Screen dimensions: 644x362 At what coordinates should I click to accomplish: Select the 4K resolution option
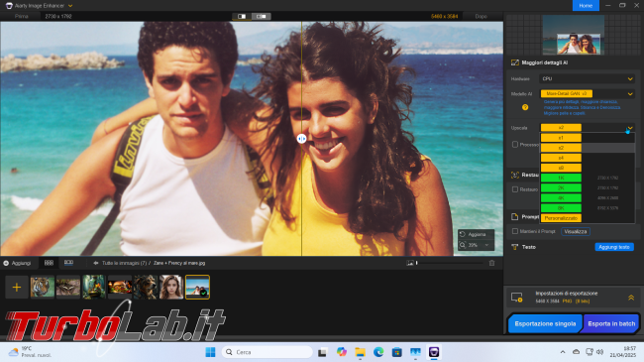[561, 198]
